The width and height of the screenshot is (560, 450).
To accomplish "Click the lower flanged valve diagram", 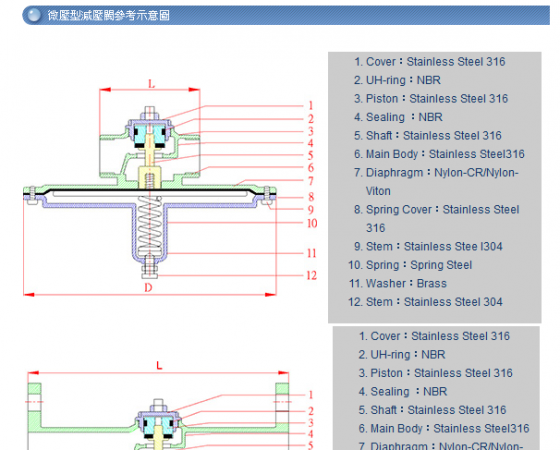I will coord(170,405).
